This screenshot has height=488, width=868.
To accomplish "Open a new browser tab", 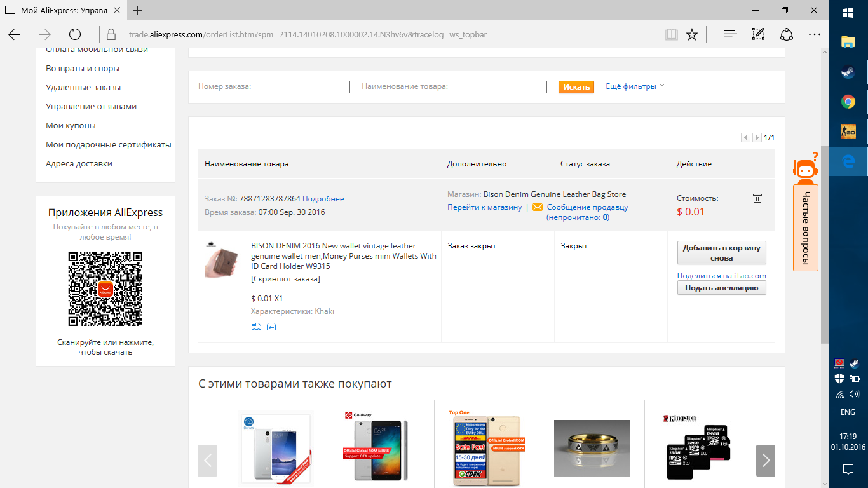I will coord(138,10).
